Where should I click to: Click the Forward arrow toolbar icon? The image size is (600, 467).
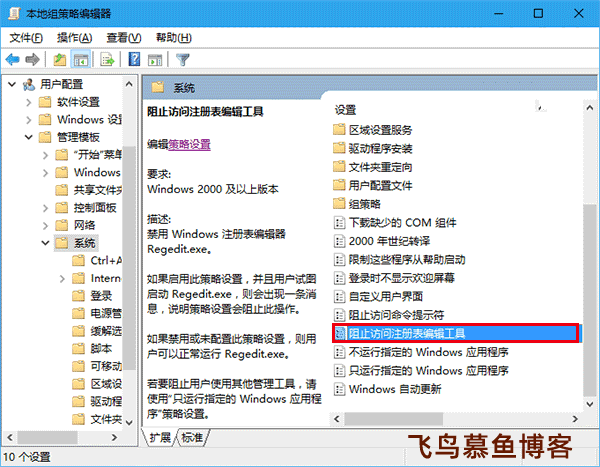[32, 59]
